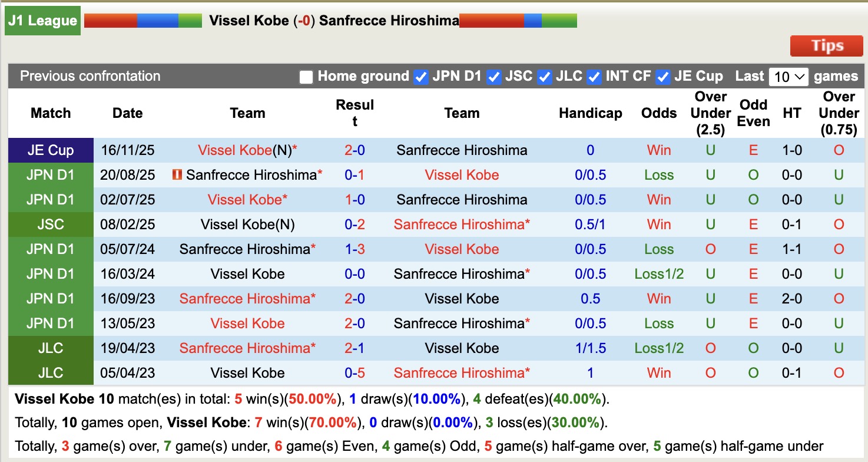Click the JE Cup match type label
The image size is (868, 462).
pyautogui.click(x=51, y=150)
